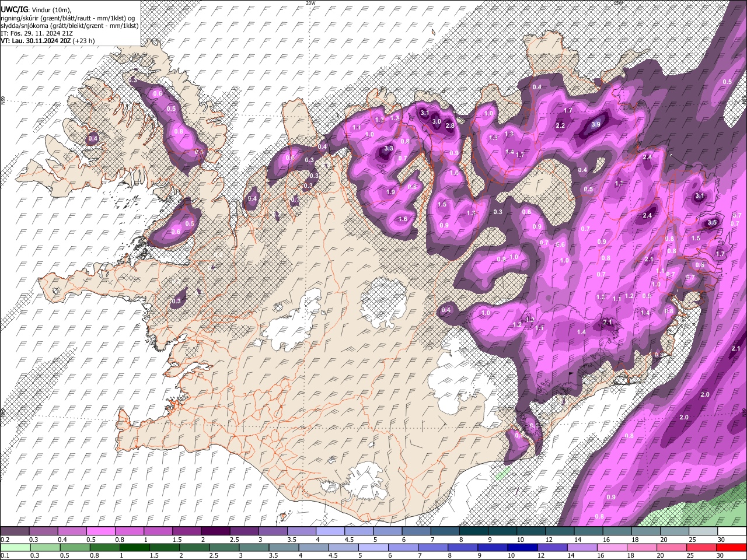Select the pink 0.5 swatch in upper scale
The height and width of the screenshot is (560, 747).
coord(101,531)
